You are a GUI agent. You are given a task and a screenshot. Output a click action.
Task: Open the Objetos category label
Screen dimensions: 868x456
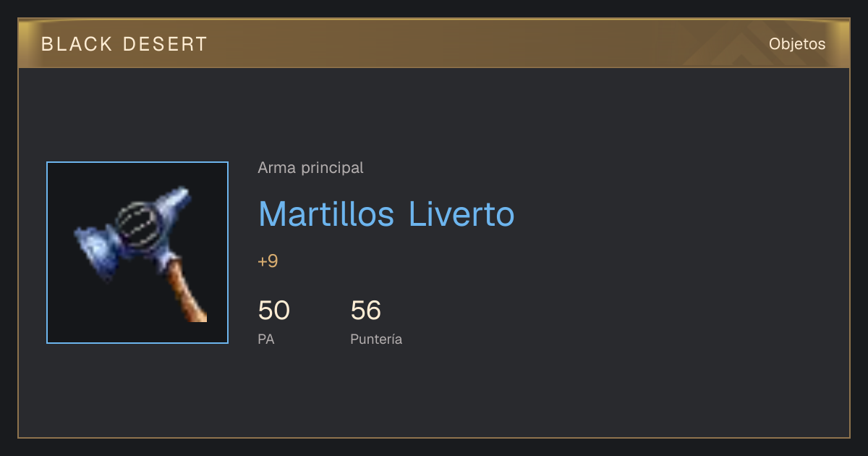[797, 43]
